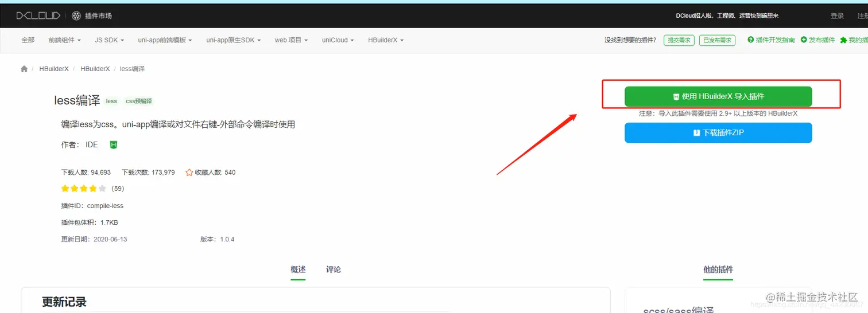The width and height of the screenshot is (868, 313).
Task: Click the 更新日期: 2020-06-13 text
Action: pos(94,239)
